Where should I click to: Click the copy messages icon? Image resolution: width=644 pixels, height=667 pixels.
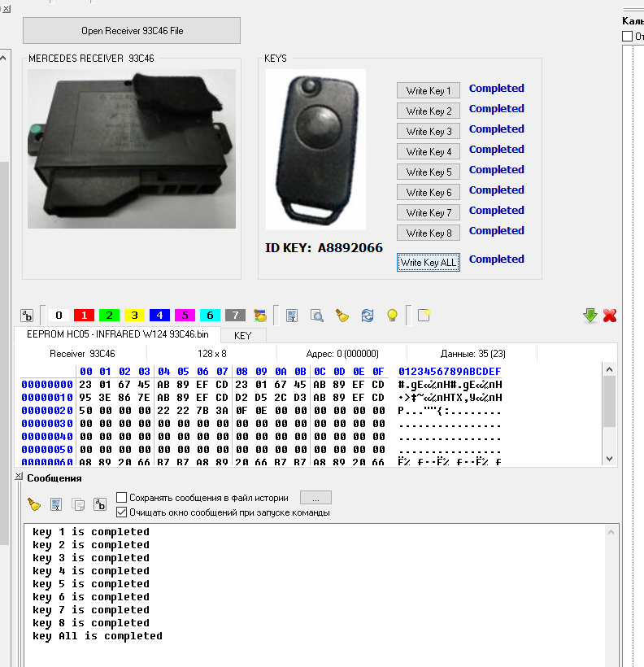[78, 504]
